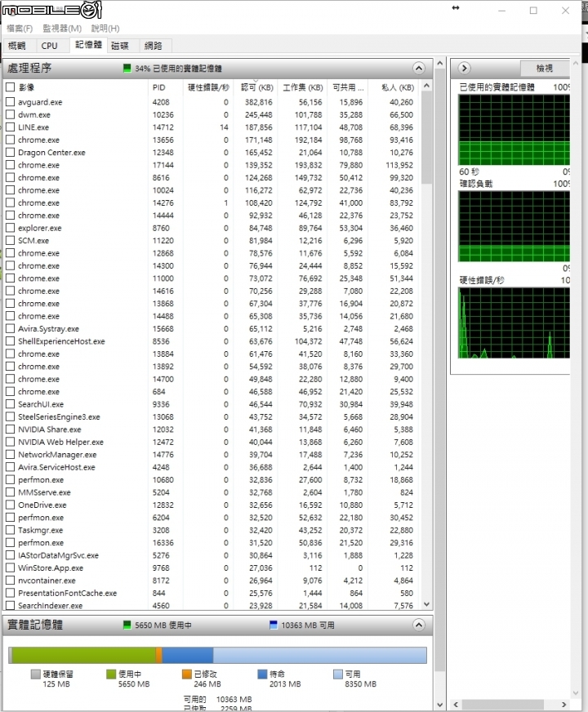Click graph pane horizontal scroll left arrow

click(457, 705)
